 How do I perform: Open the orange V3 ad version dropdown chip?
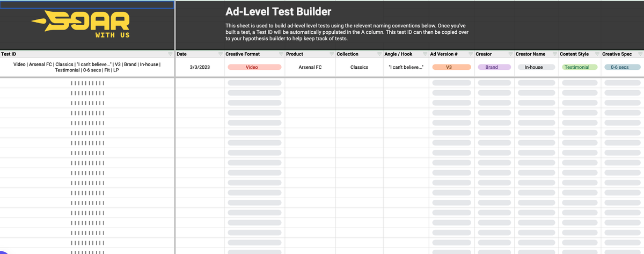452,67
